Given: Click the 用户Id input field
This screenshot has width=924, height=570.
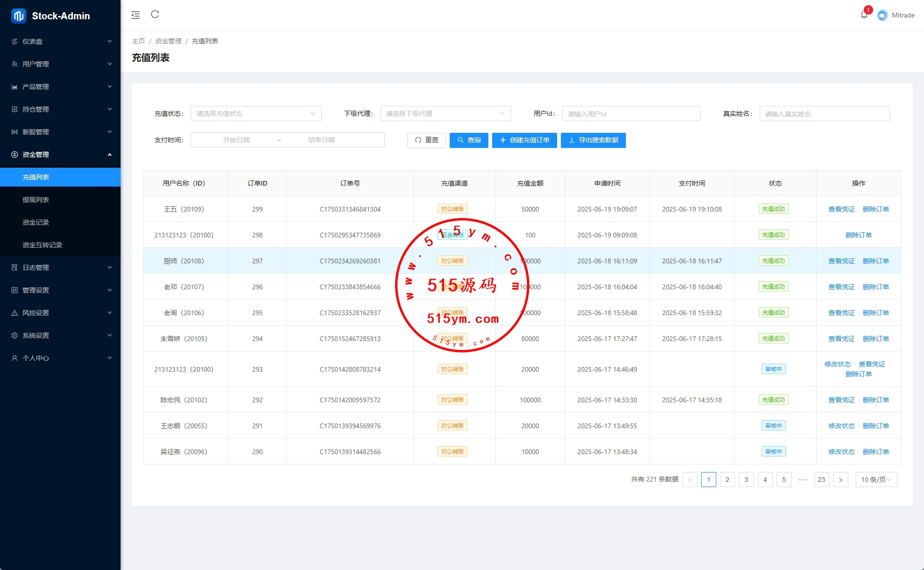Looking at the screenshot, I should point(631,114).
